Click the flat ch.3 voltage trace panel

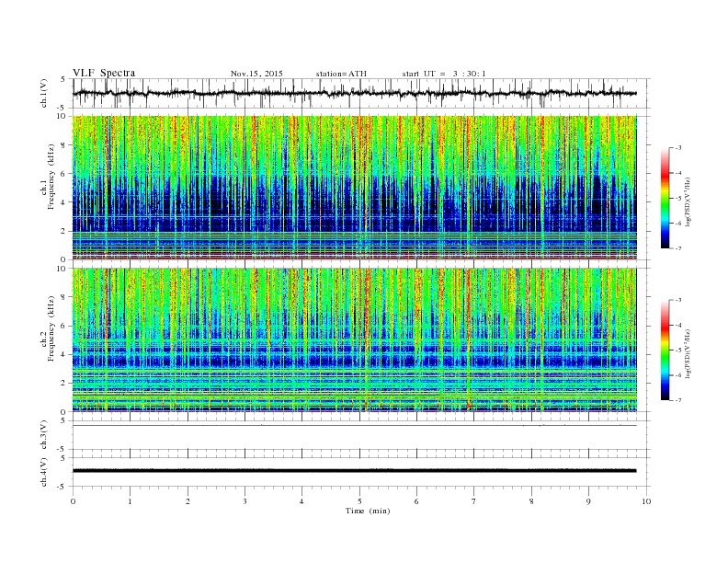tap(361, 435)
